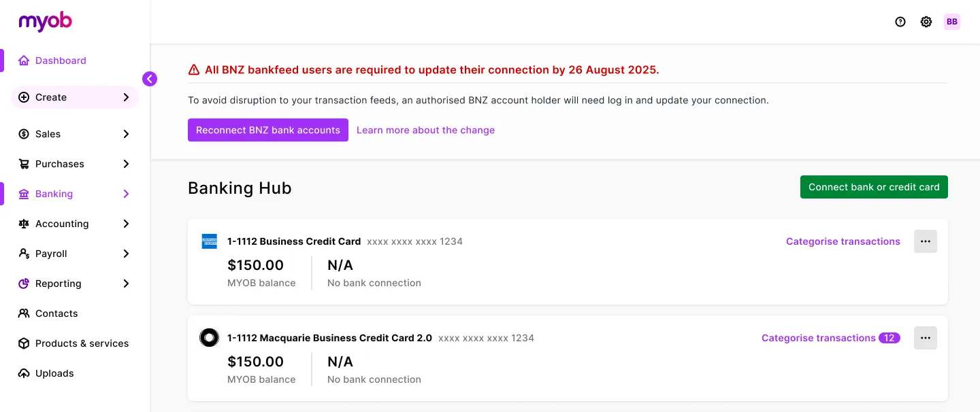
Task: Click the Products & services box icon
Action: point(24,343)
